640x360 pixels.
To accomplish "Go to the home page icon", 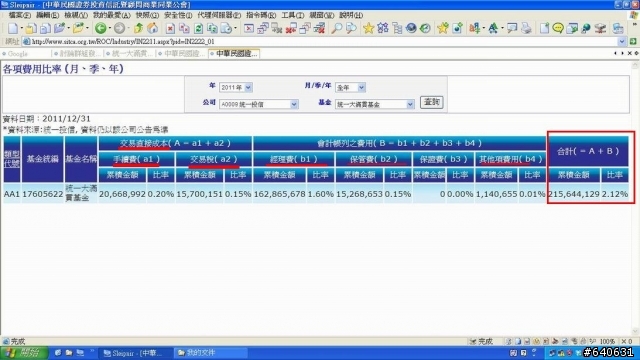I will point(153,28).
